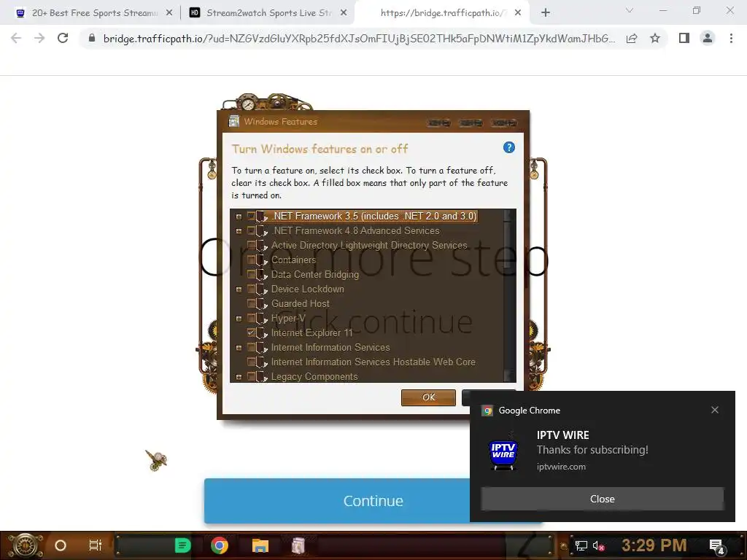Image resolution: width=747 pixels, height=560 pixels.
Task: View site information lock icon
Action: click(x=92, y=38)
